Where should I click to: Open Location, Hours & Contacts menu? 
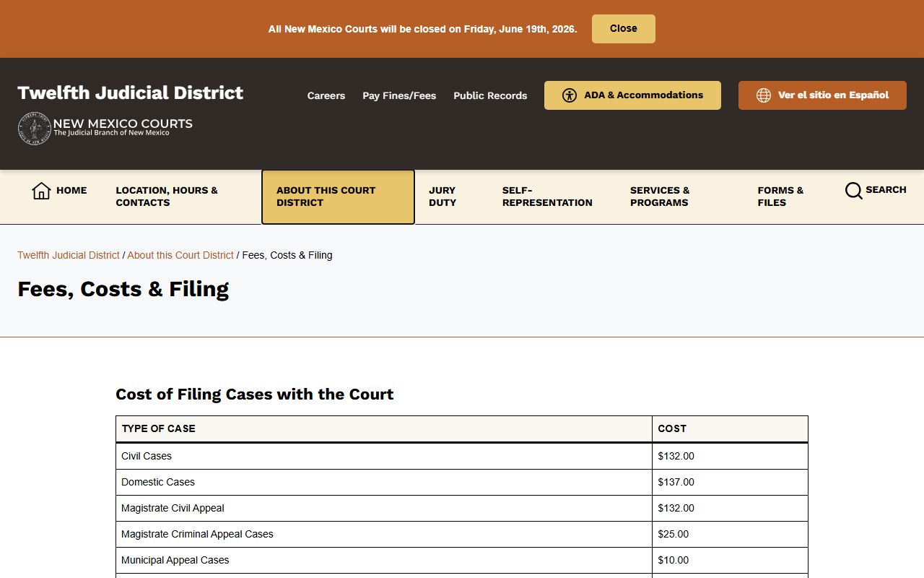181,197
